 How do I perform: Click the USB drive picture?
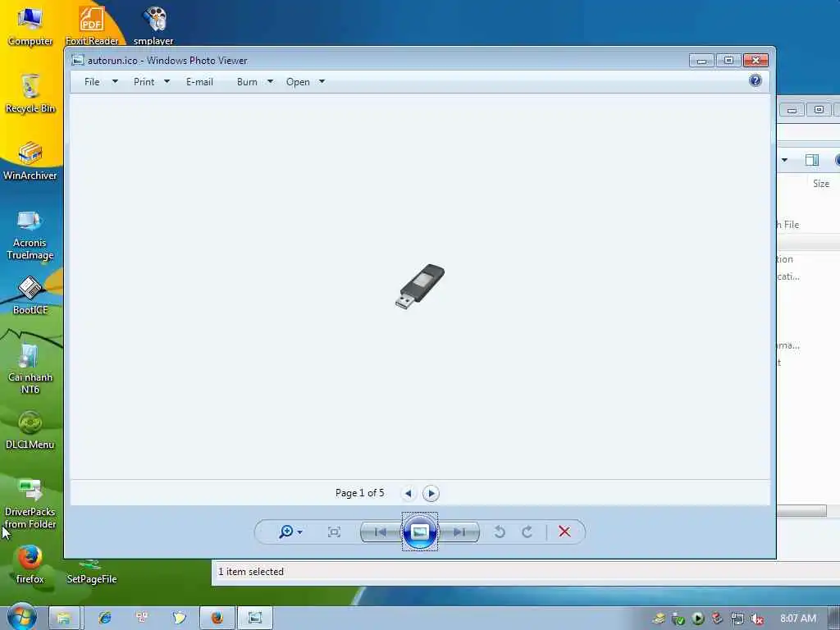click(x=420, y=286)
